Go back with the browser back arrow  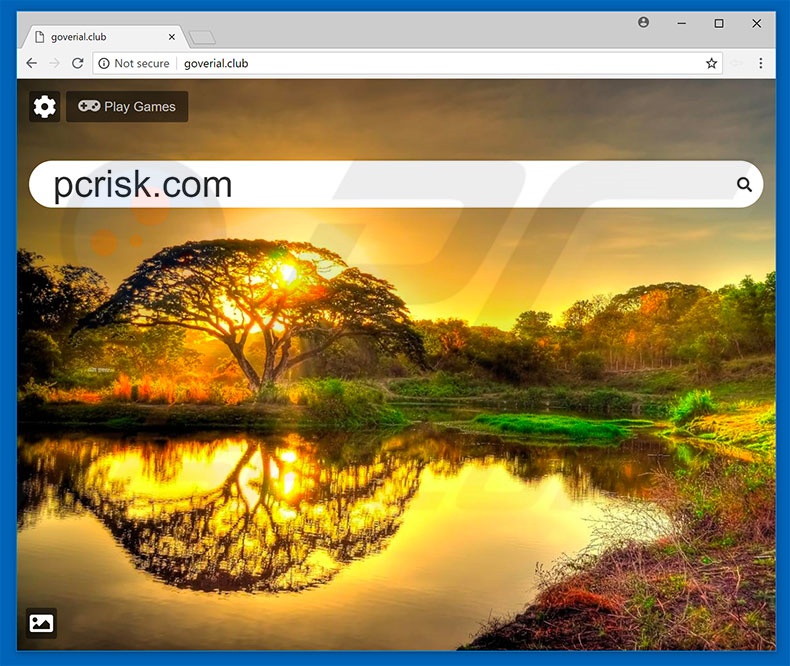click(x=32, y=63)
